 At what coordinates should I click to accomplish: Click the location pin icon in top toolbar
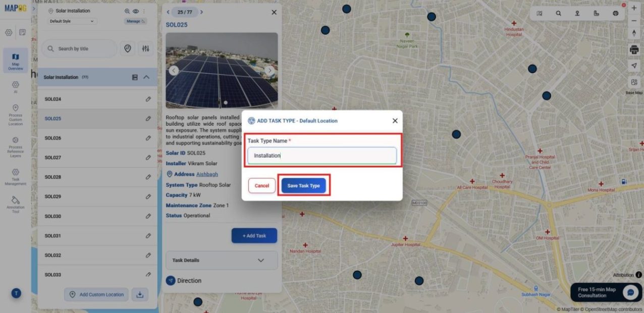[577, 13]
